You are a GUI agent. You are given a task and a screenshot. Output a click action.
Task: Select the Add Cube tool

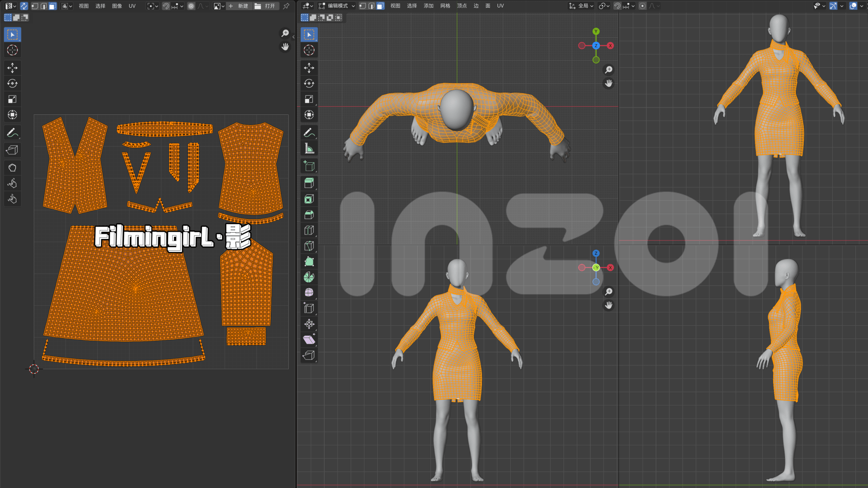point(309,166)
